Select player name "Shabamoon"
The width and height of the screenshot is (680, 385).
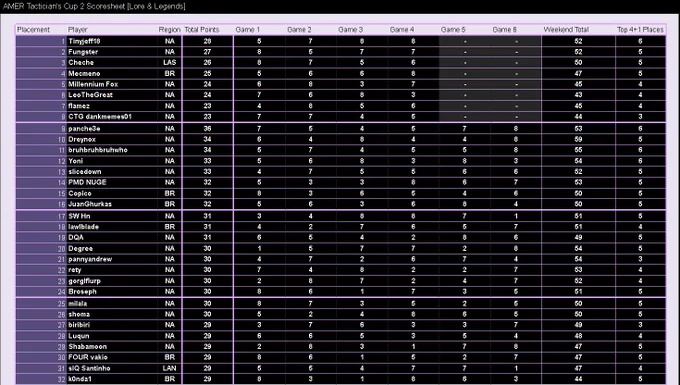[88, 347]
